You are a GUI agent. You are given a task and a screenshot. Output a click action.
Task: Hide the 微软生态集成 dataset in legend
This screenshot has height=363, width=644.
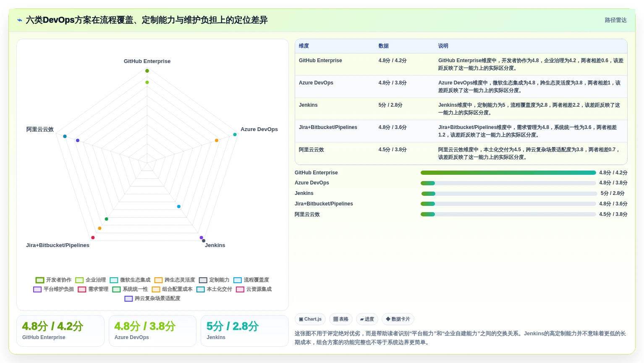[x=130, y=280]
